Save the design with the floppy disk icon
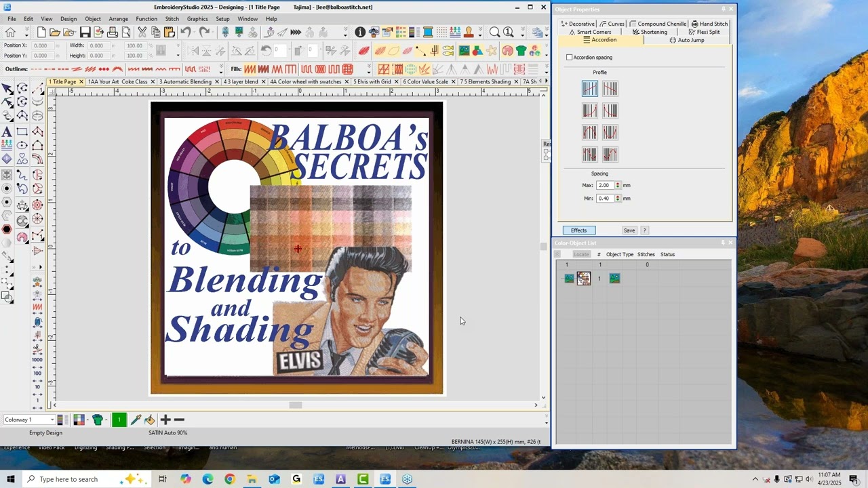The image size is (868, 488). click(x=85, y=33)
